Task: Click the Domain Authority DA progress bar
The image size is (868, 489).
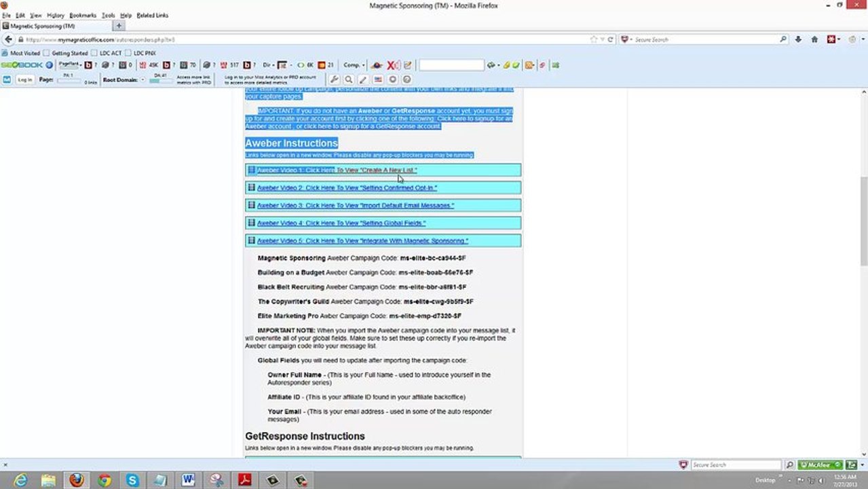Action: [161, 81]
